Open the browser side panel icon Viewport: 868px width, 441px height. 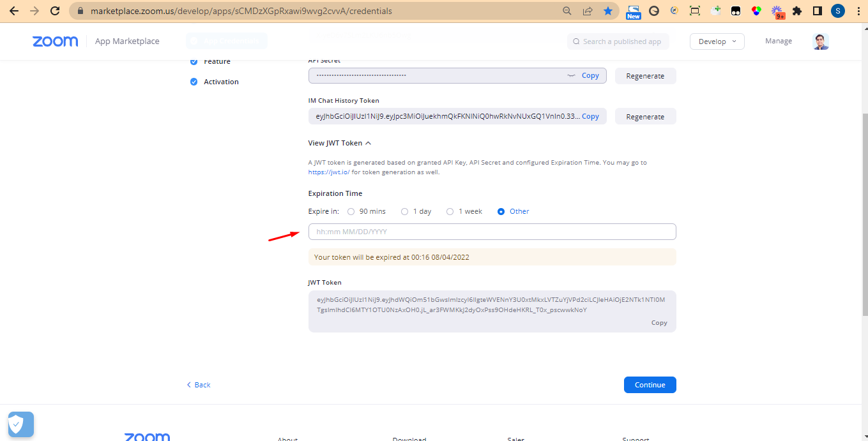(816, 11)
